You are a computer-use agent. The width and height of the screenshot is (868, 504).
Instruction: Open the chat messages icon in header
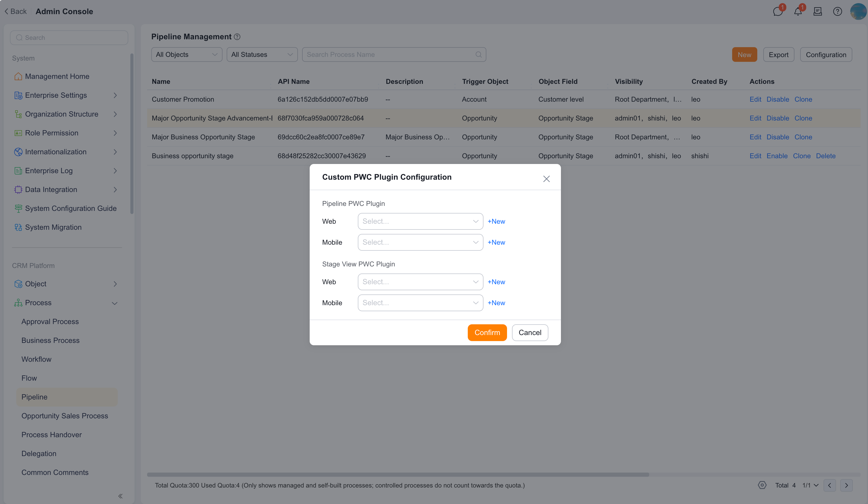777,11
